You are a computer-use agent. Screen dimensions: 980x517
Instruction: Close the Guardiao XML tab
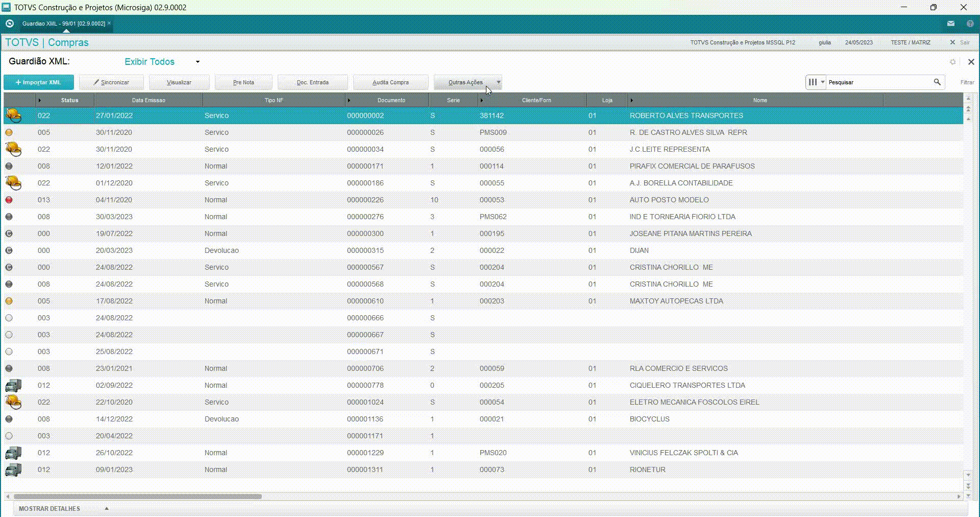point(109,23)
